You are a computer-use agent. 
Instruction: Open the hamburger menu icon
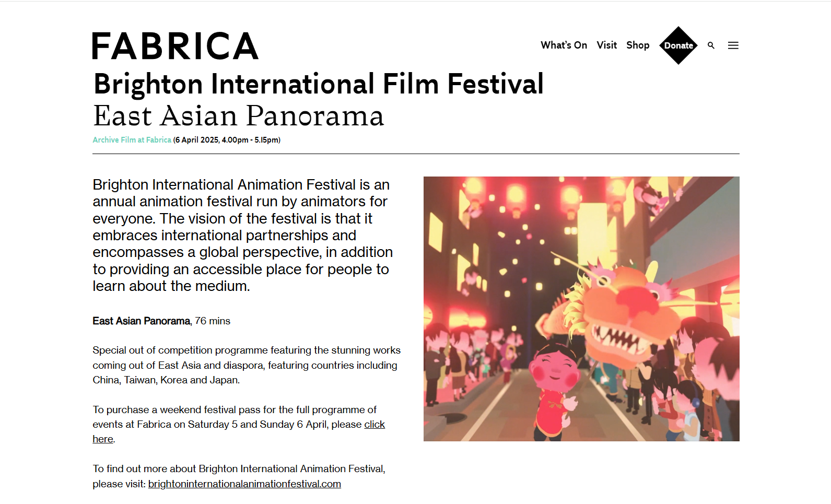733,45
